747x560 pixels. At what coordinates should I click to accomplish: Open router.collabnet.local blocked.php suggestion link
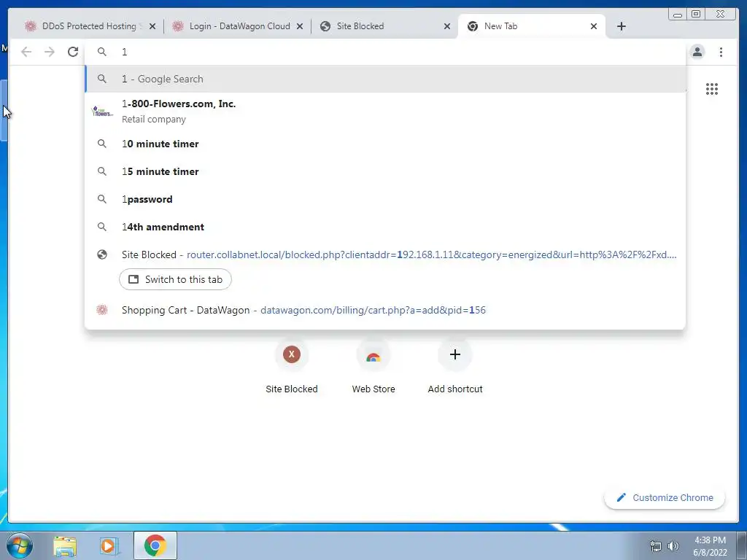431,254
